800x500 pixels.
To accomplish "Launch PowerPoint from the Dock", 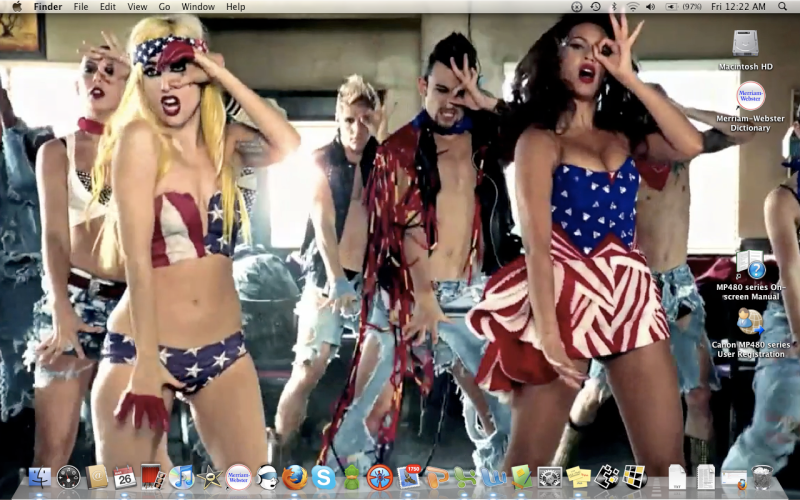I will pos(437,478).
